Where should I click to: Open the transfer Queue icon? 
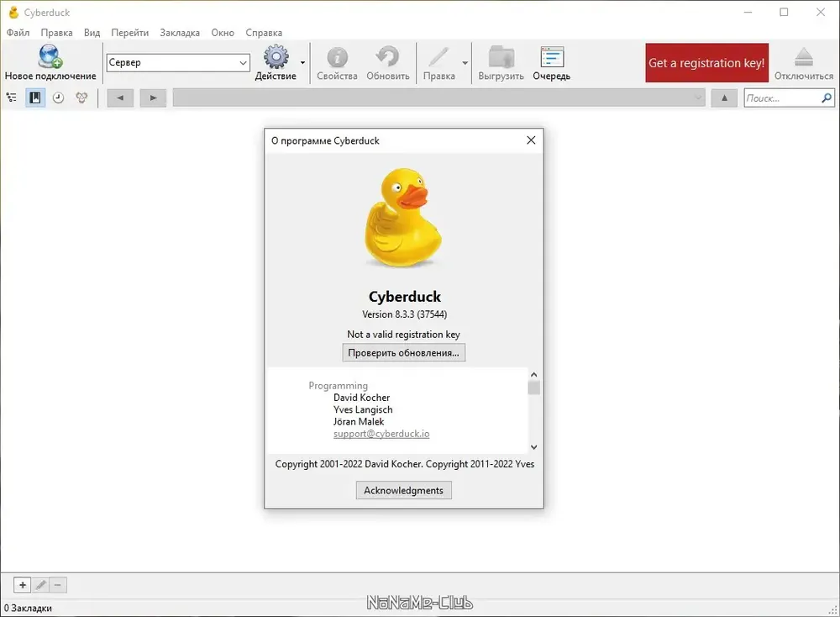click(552, 57)
